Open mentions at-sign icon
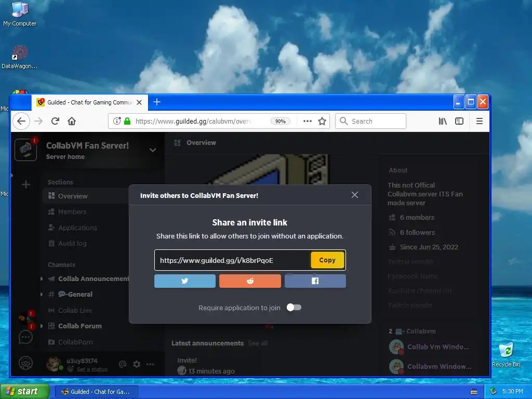The width and height of the screenshot is (532, 399). pos(123,364)
